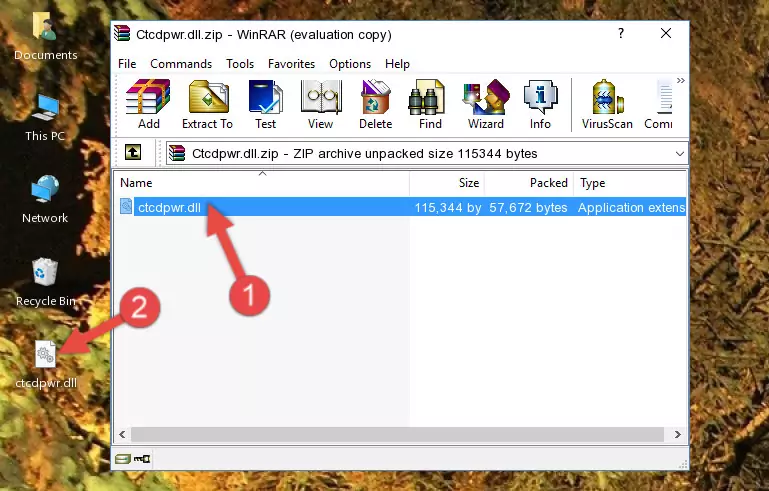769x491 pixels.
Task: Select ctcdpwr.dll row in file list
Action: [400, 207]
